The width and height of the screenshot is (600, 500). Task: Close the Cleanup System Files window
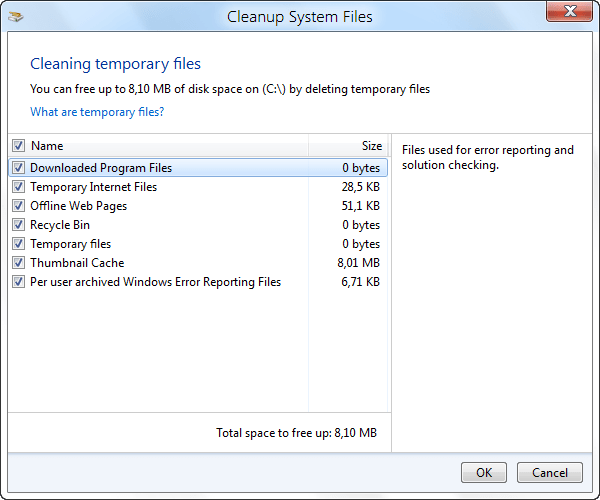[x=573, y=15]
